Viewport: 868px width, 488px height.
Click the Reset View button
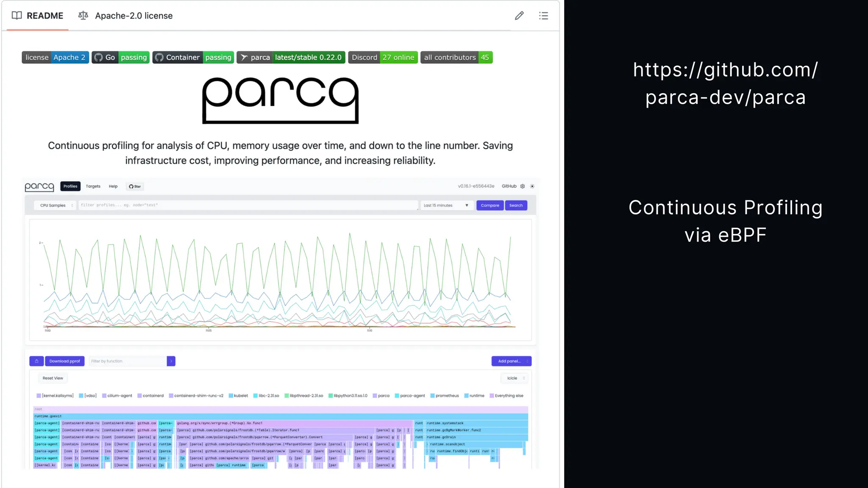[53, 378]
